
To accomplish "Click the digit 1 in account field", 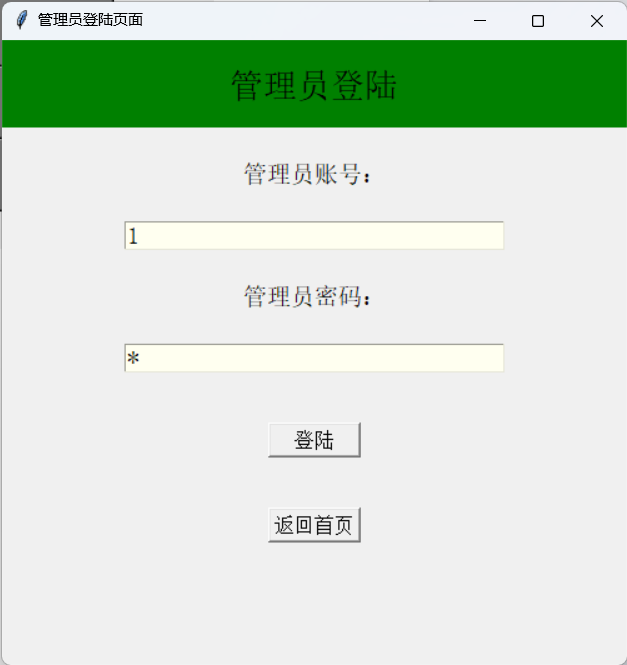I will pos(133,236).
